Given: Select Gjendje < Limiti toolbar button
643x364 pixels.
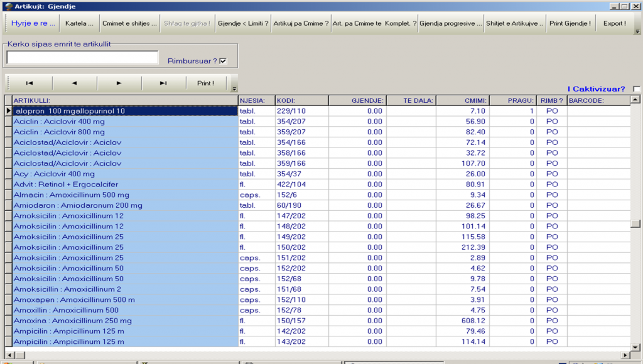Looking at the screenshot, I should (x=243, y=23).
